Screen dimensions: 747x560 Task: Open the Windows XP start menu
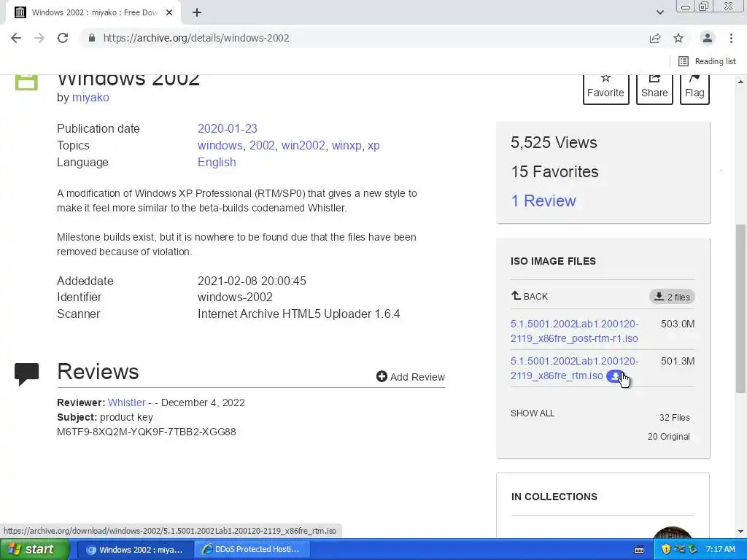(x=34, y=549)
